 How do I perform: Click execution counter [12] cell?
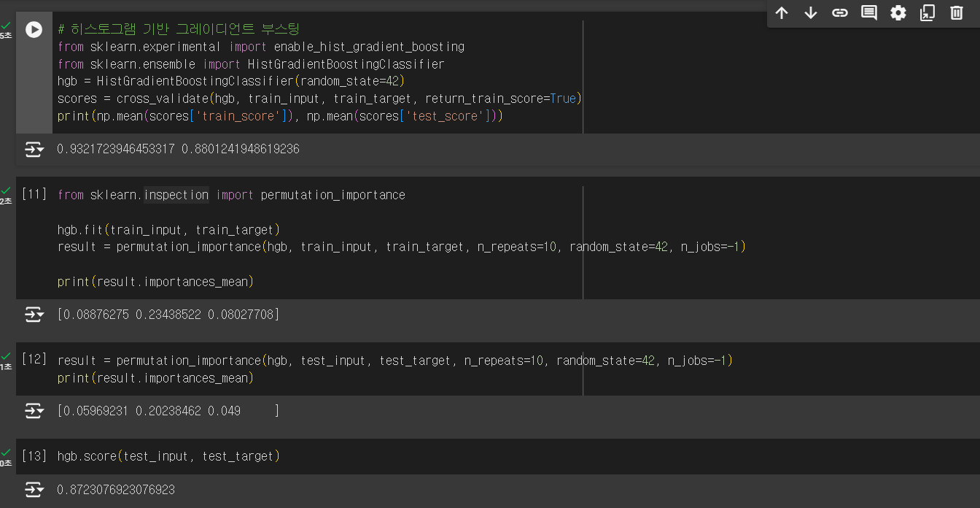click(x=34, y=359)
